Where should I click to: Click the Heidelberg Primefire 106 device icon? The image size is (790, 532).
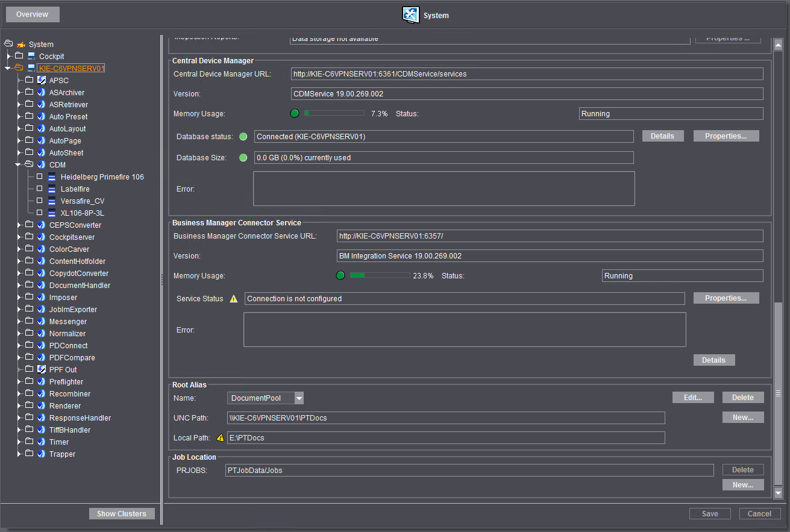click(x=52, y=177)
